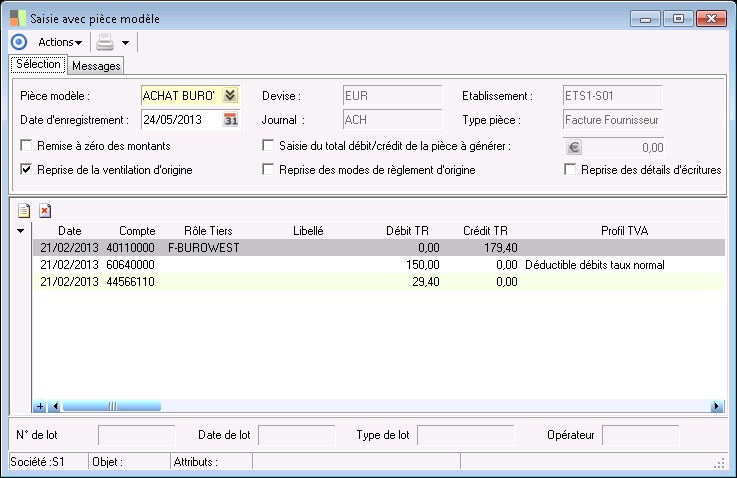Click the blue circular target icon in toolbar
The image size is (737, 478).
click(x=19, y=42)
